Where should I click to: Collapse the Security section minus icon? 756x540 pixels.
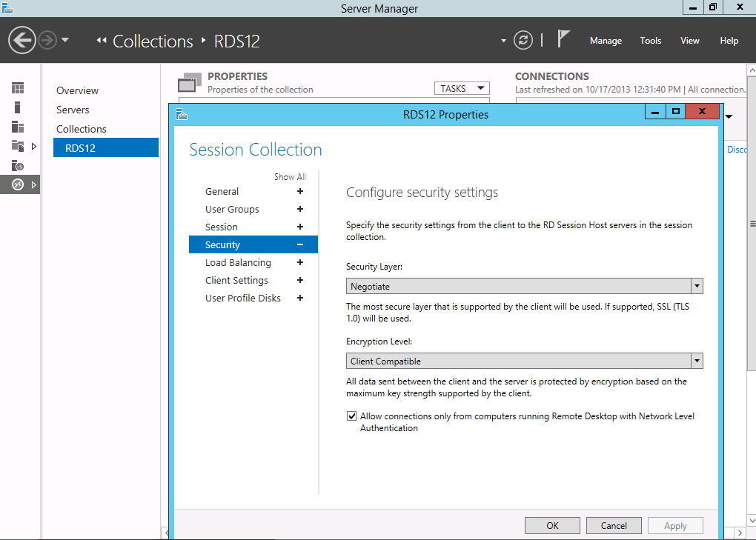click(x=300, y=244)
